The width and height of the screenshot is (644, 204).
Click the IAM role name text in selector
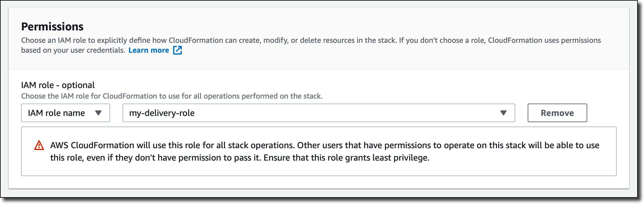tap(56, 113)
